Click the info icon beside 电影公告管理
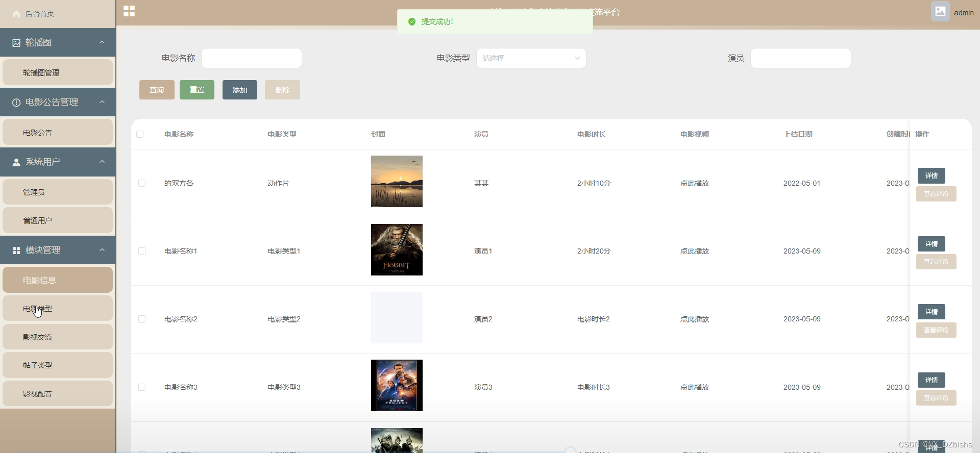 (x=16, y=103)
